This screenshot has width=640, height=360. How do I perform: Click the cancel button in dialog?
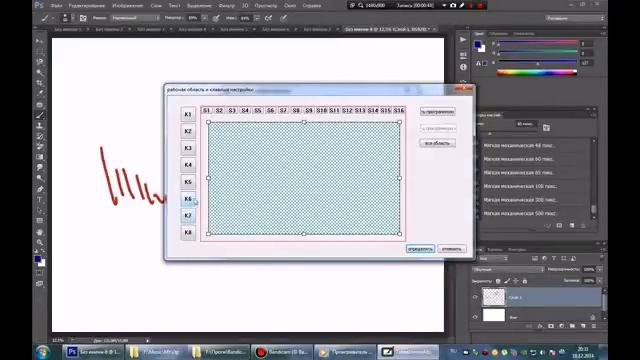click(451, 249)
